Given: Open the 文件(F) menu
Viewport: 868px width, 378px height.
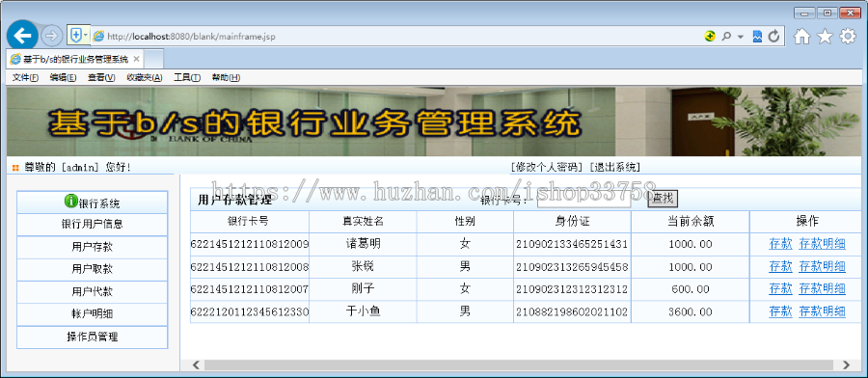Looking at the screenshot, I should pyautogui.click(x=25, y=77).
